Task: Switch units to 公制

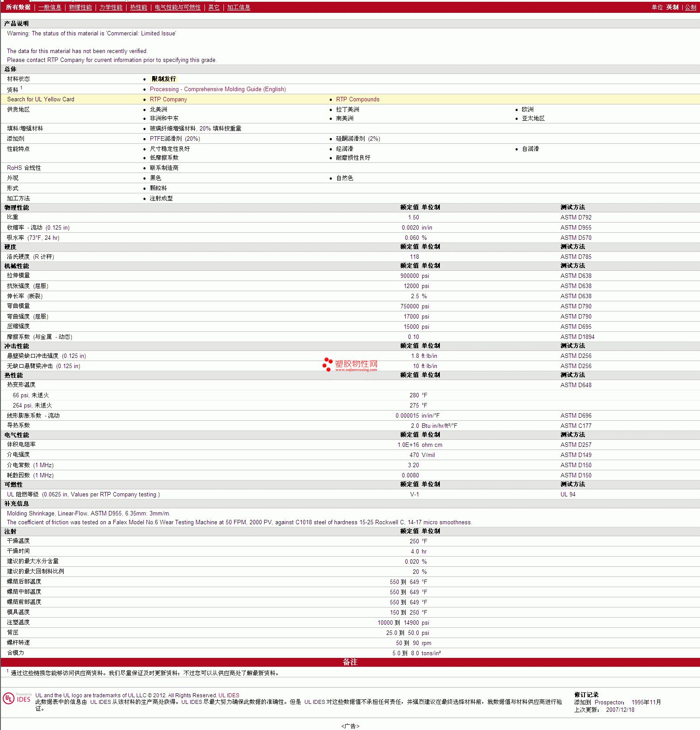Action: (x=691, y=7)
